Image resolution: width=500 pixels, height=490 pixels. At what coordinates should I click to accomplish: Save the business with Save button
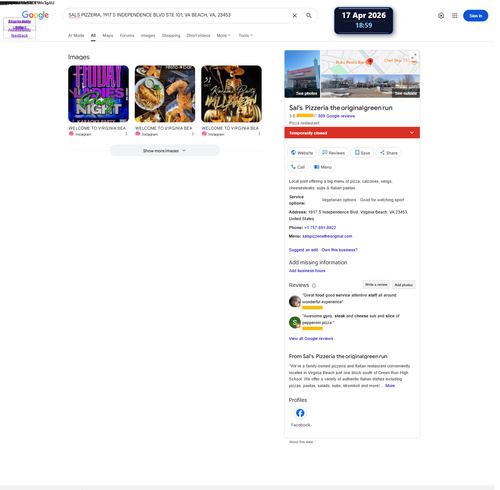(362, 153)
